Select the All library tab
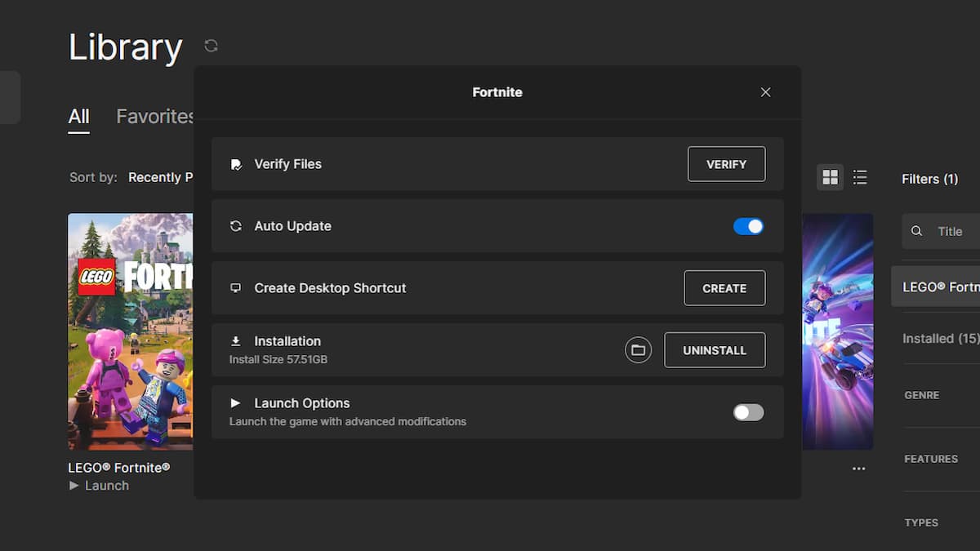980x551 pixels. coord(78,117)
